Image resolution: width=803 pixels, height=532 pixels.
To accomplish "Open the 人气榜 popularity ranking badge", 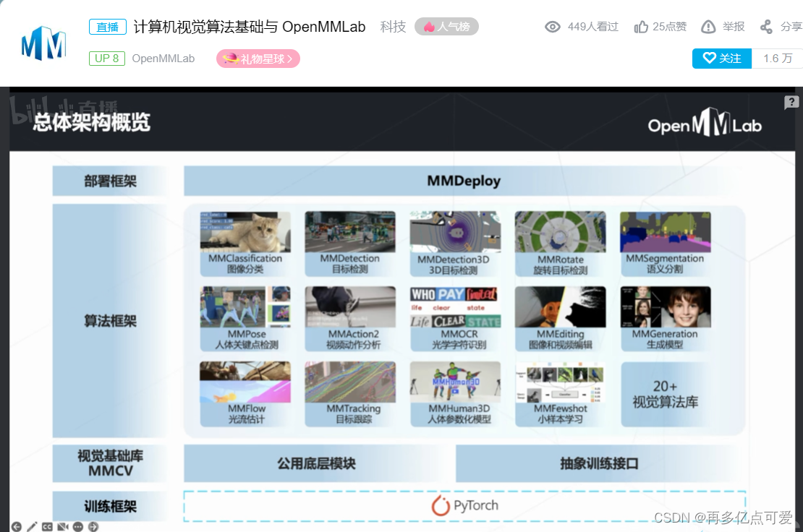I will pyautogui.click(x=446, y=27).
